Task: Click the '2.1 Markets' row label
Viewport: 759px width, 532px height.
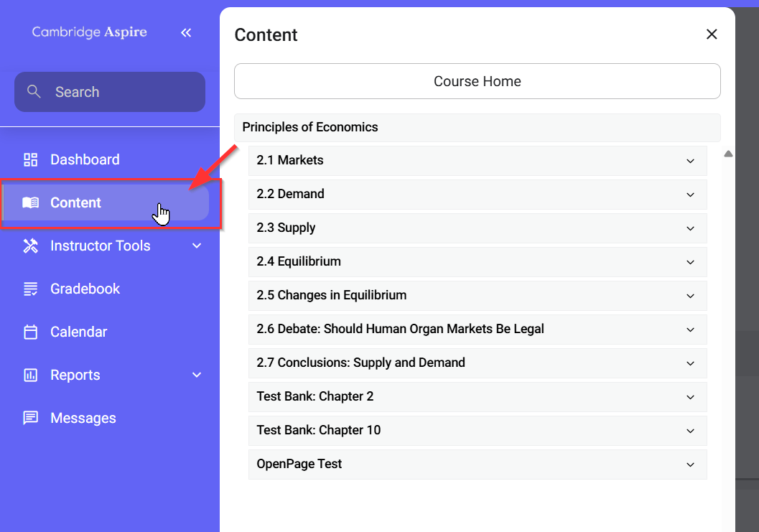Action: coord(290,160)
